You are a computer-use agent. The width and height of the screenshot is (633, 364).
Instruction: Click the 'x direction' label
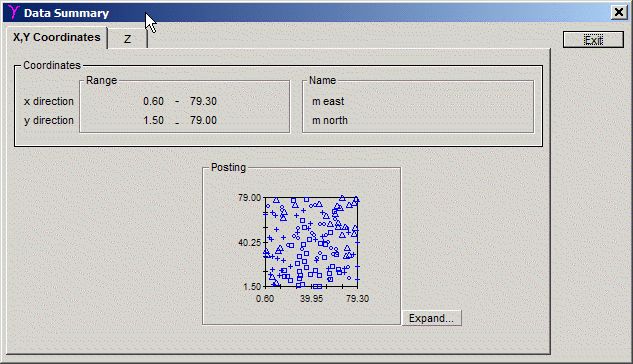[49, 101]
